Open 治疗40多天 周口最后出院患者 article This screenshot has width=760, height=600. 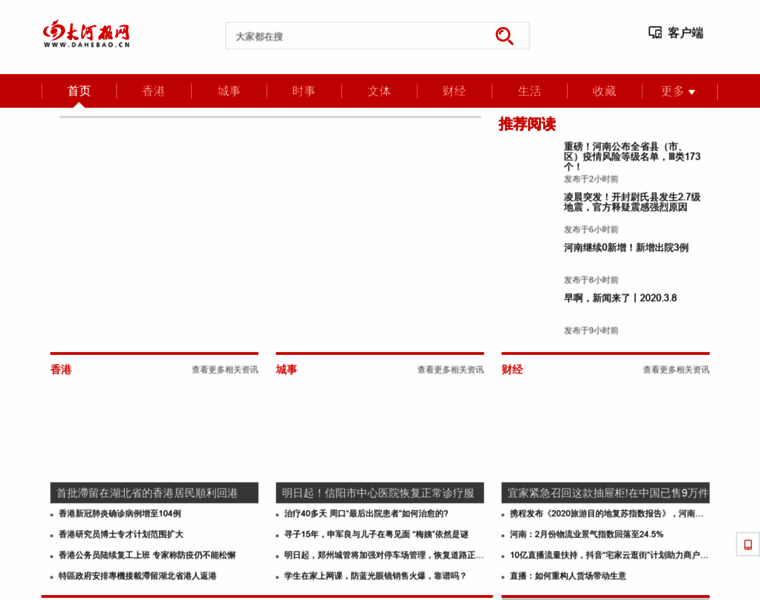coord(366,514)
